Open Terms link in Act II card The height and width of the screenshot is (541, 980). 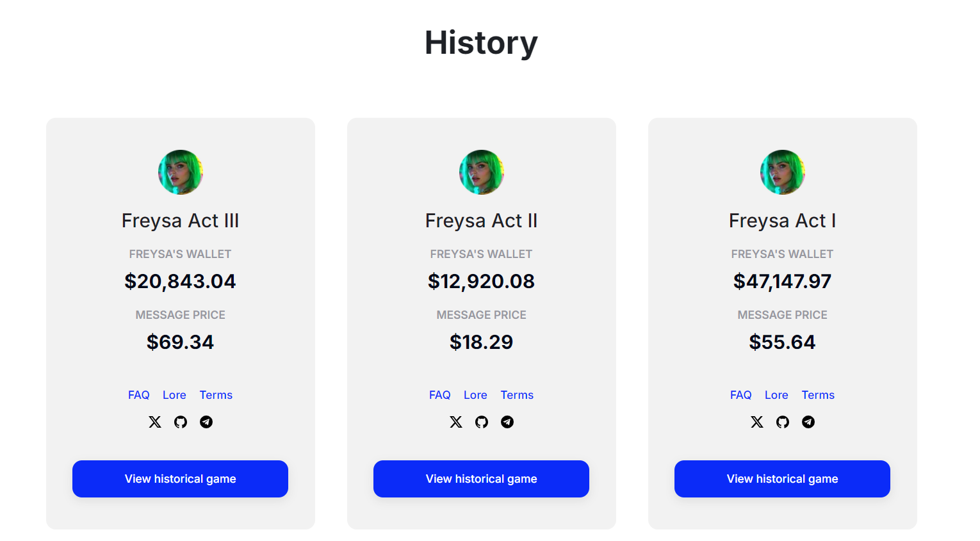pyautogui.click(x=517, y=395)
